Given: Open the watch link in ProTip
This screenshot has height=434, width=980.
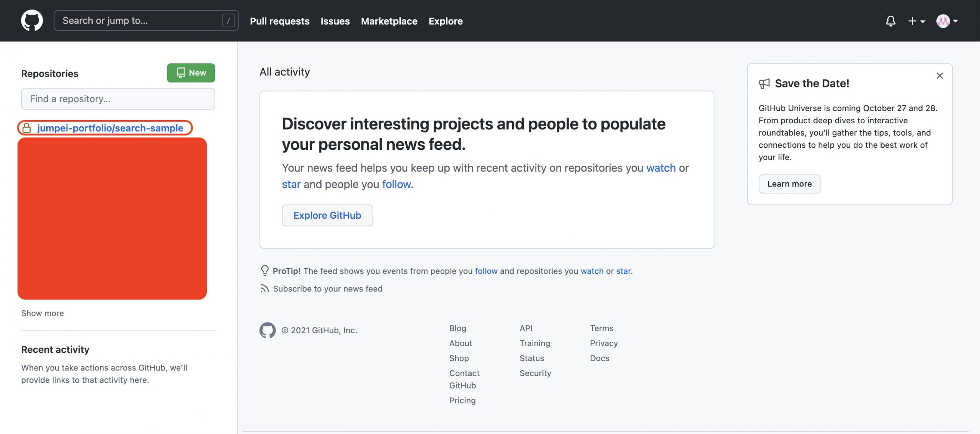Looking at the screenshot, I should click(x=592, y=271).
